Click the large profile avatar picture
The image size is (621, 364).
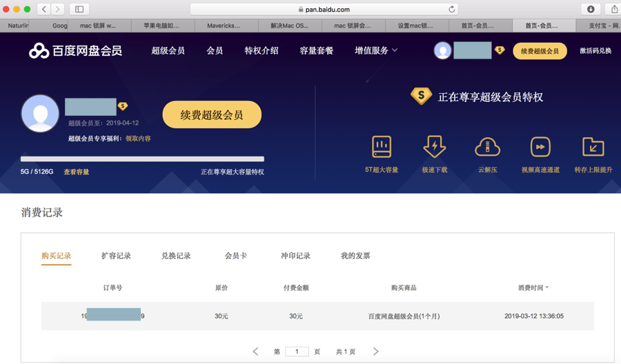pos(40,114)
